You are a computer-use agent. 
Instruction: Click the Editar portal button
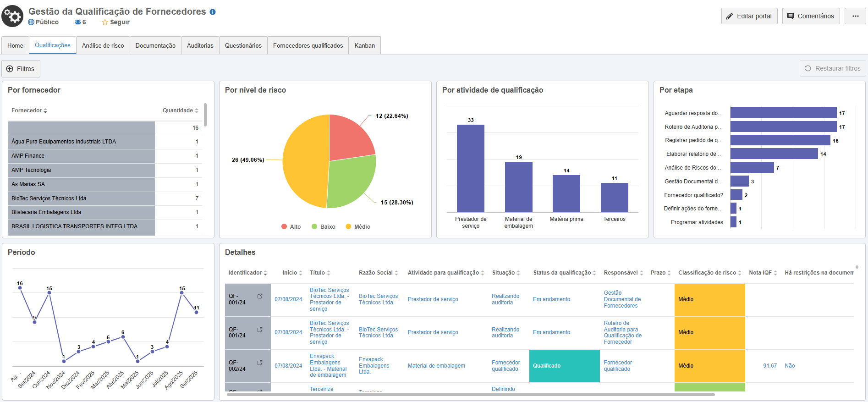(749, 16)
